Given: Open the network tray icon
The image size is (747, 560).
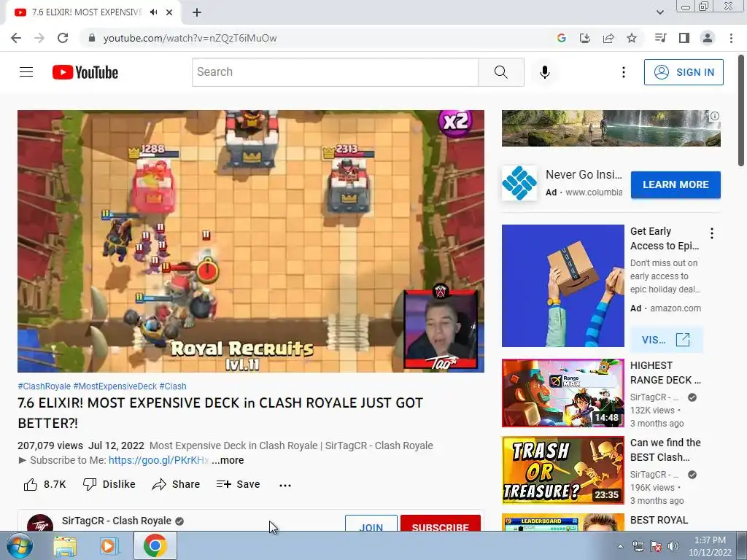Looking at the screenshot, I should coord(638,546).
